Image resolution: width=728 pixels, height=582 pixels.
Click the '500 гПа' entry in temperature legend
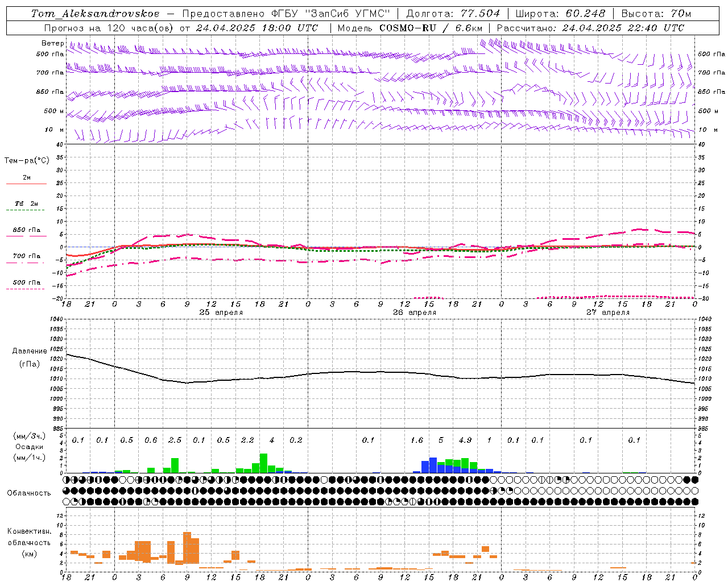(x=27, y=282)
